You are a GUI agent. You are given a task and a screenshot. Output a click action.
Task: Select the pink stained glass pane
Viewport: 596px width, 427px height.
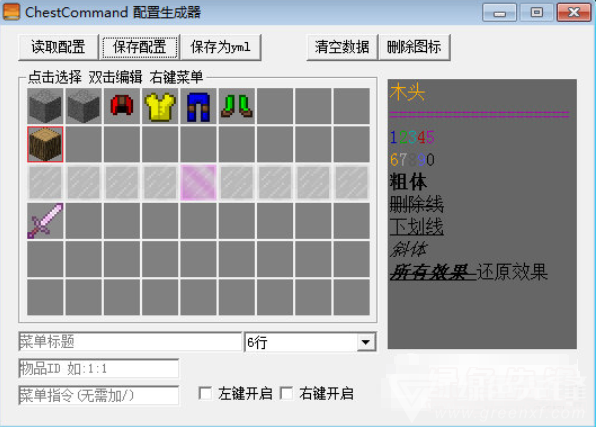click(x=198, y=182)
